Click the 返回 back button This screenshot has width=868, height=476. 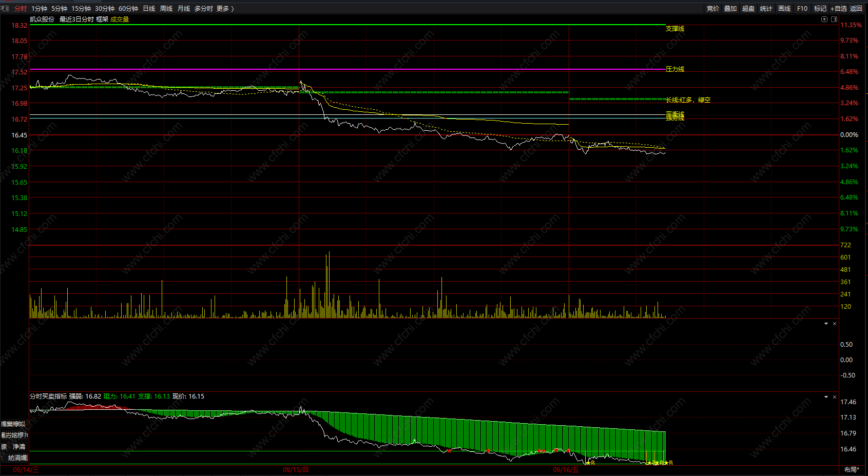pos(856,9)
